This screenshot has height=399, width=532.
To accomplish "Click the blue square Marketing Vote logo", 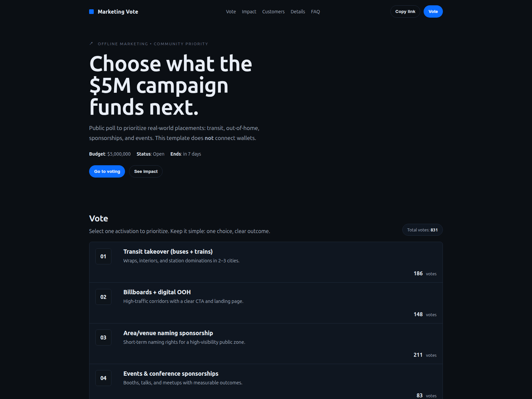I will pyautogui.click(x=91, y=12).
